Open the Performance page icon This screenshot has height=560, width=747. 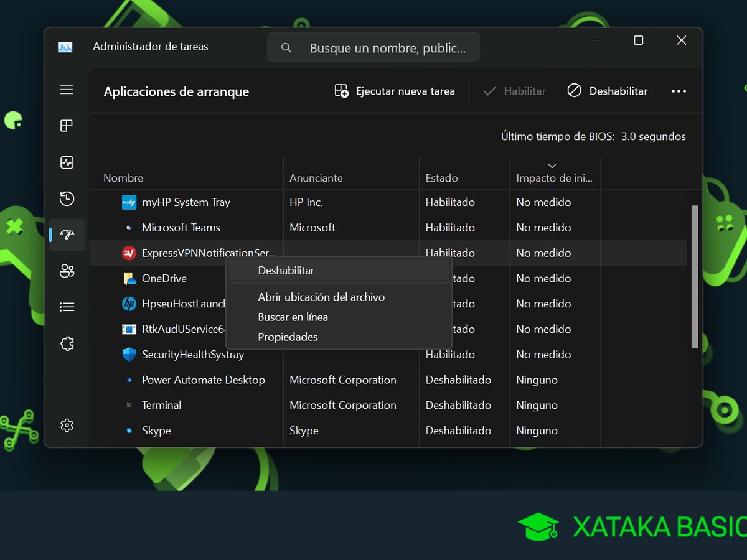(67, 163)
